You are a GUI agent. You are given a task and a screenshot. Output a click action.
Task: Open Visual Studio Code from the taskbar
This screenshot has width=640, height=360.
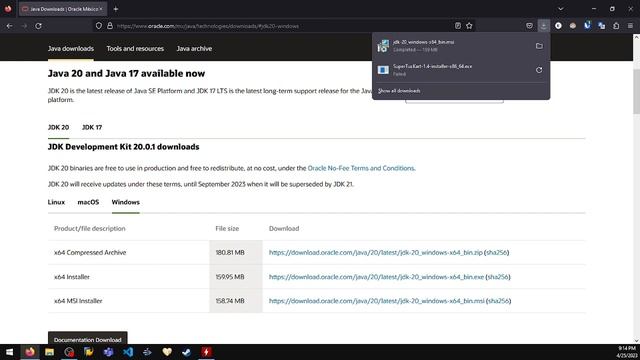coord(128,352)
